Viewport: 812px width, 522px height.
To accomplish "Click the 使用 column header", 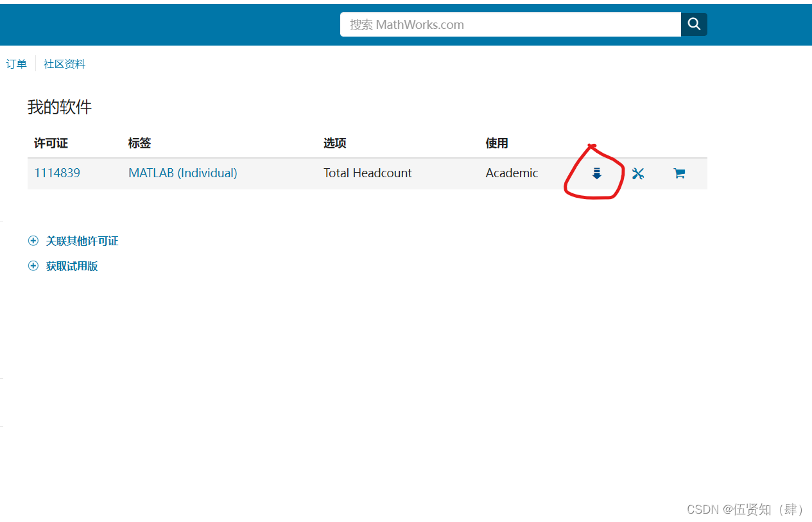I will pyautogui.click(x=497, y=143).
